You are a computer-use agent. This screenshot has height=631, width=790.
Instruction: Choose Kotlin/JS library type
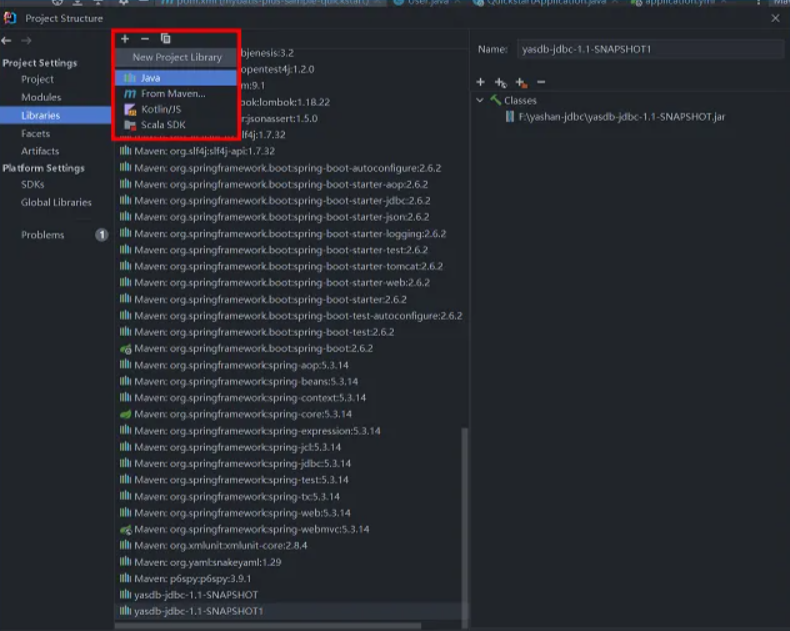(176, 109)
